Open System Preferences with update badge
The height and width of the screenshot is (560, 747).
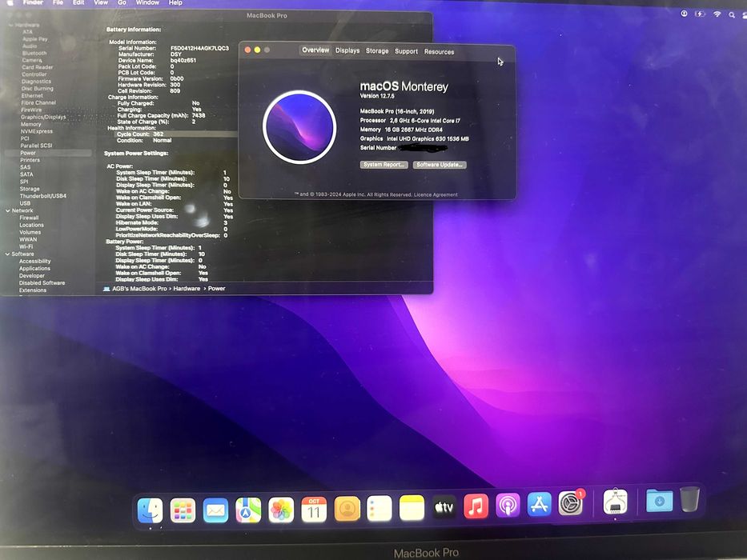[571, 503]
